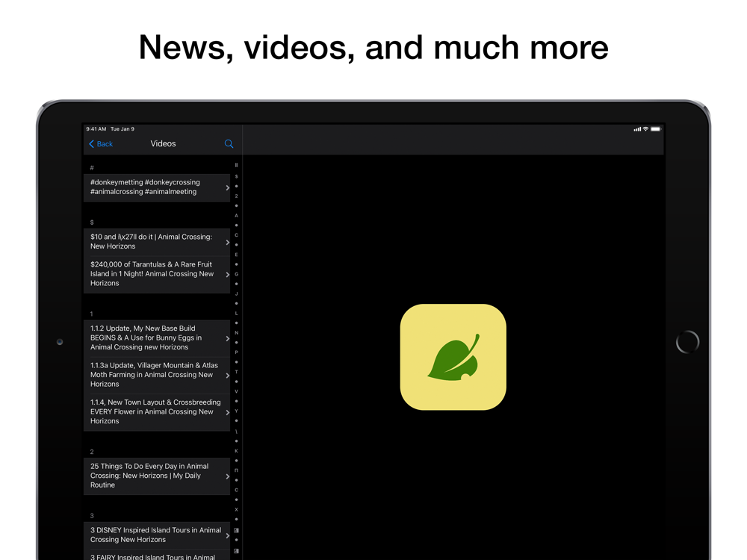Open the #donkeymetting video chevron
The width and height of the screenshot is (747, 560).
228,187
